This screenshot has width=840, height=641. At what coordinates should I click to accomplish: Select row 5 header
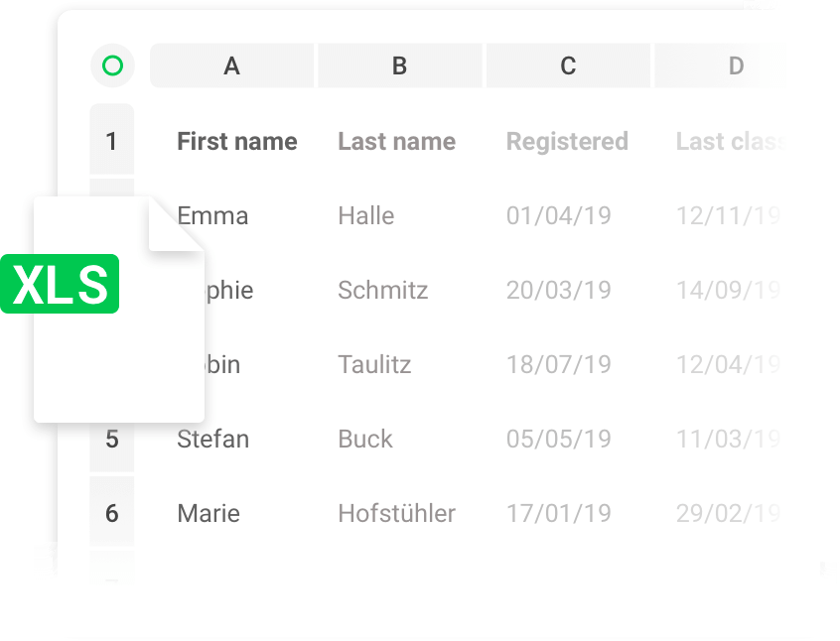click(x=111, y=439)
